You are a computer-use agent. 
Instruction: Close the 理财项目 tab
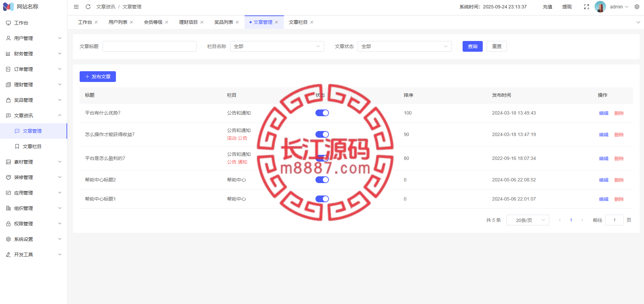(x=202, y=22)
